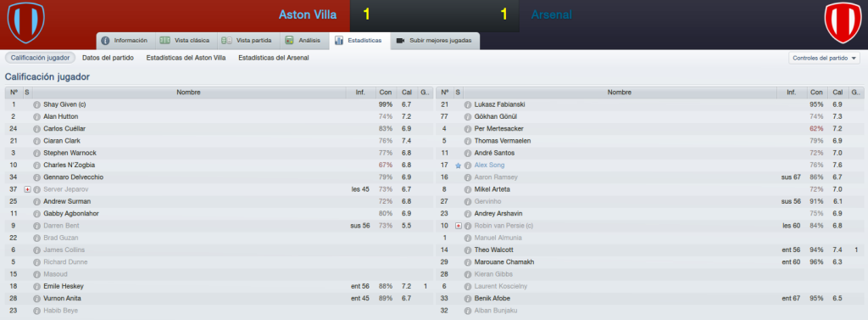Screen dimensions: 868x320
Task: Open info icon beside Shay Given
Action: tap(36, 104)
